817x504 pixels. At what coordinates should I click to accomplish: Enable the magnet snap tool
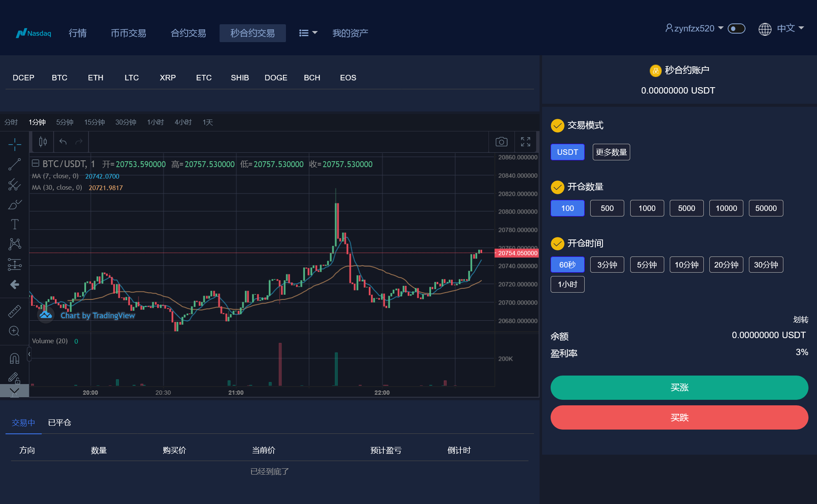(14, 358)
